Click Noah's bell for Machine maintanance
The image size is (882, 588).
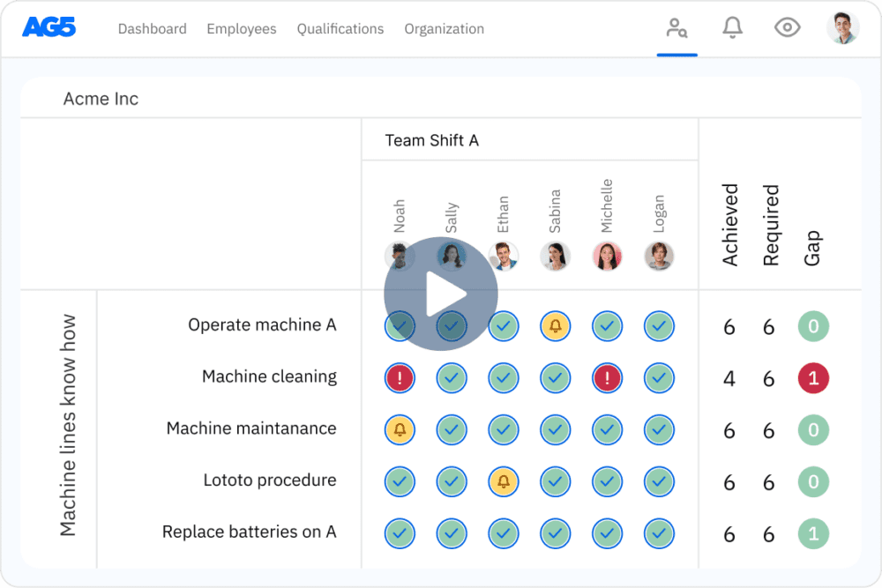400,429
